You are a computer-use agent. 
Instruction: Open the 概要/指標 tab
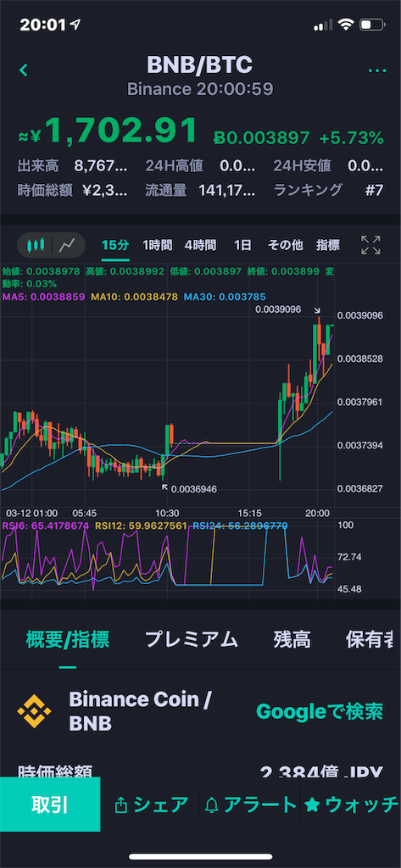click(68, 639)
